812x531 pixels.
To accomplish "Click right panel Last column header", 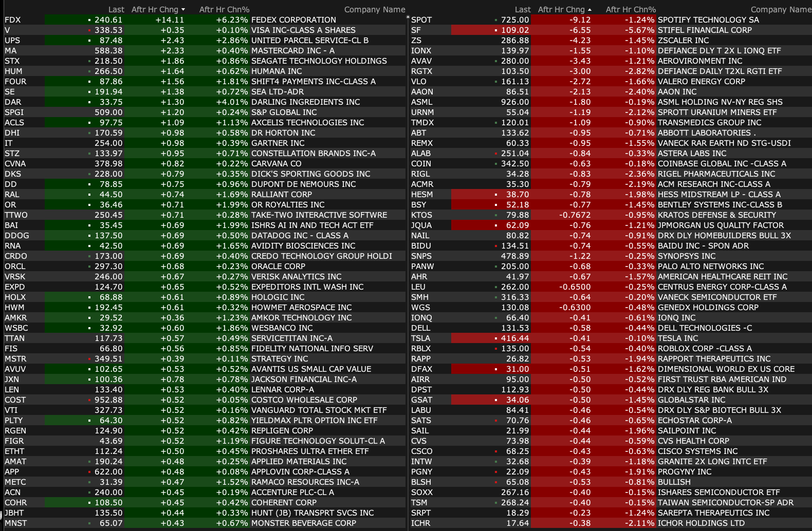I will (523, 10).
